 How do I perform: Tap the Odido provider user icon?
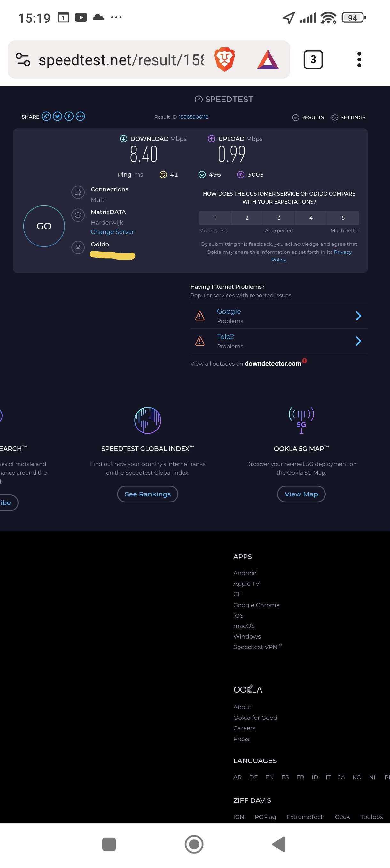[x=78, y=248]
